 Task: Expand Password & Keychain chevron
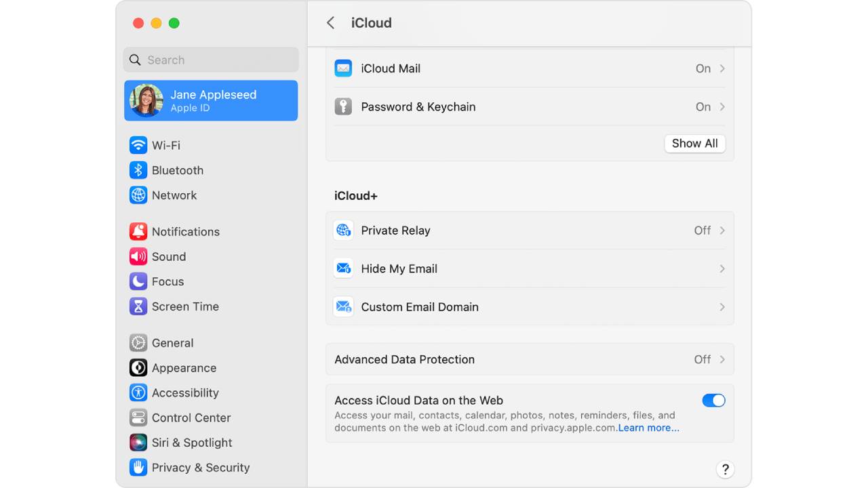pyautogui.click(x=722, y=106)
